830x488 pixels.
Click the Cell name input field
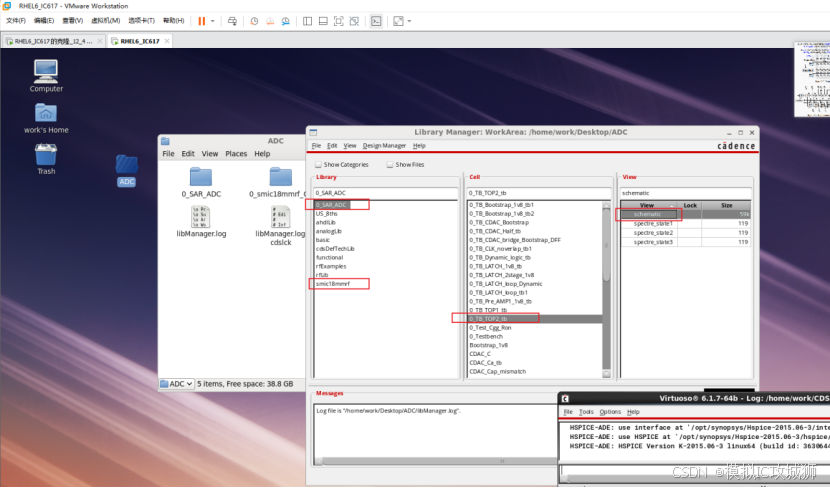[x=538, y=193]
